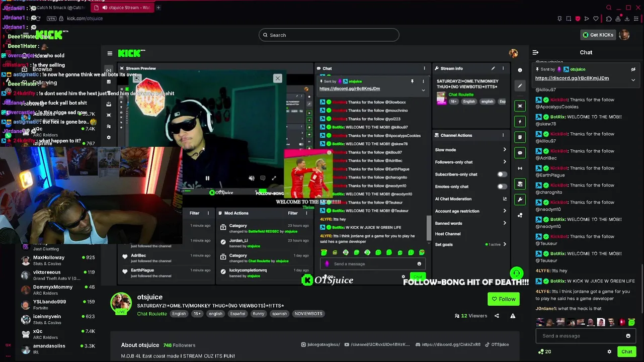The image size is (644, 362).
Task: Click the wrench icon in side rail
Action: point(520,200)
